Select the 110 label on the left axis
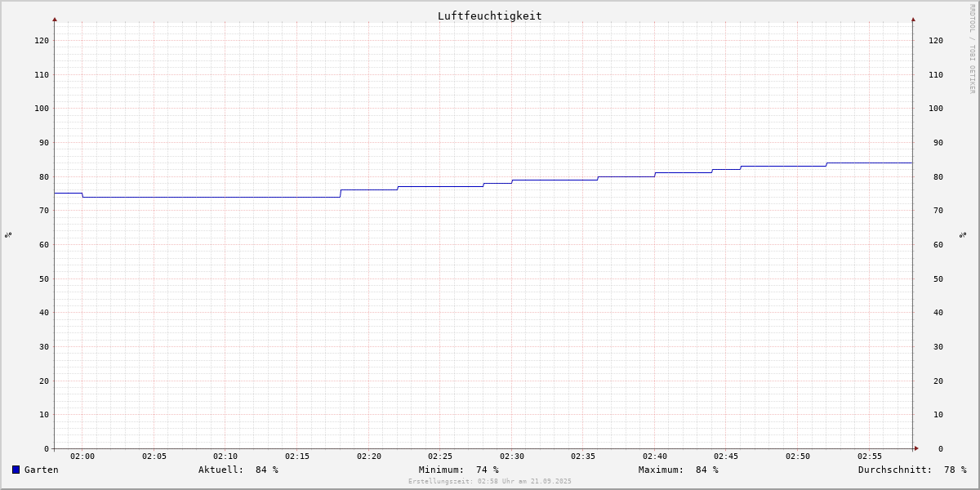 click(42, 74)
